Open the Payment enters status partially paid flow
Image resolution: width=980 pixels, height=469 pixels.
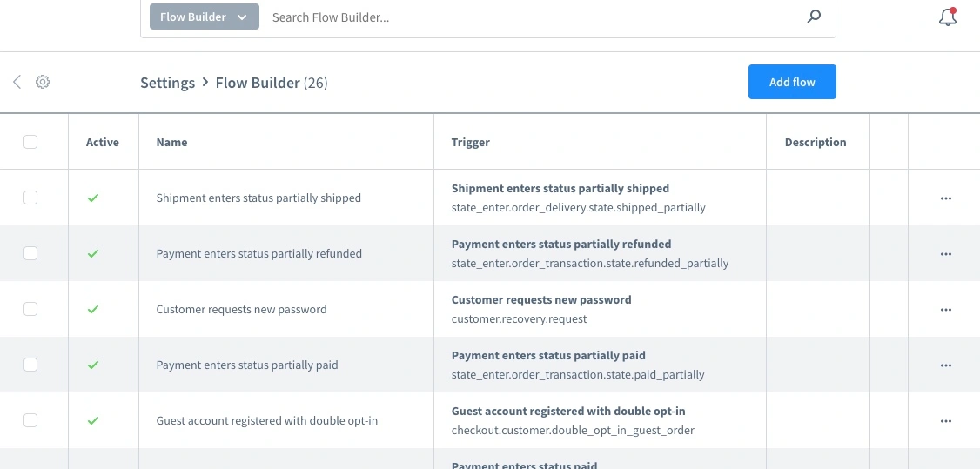click(x=246, y=365)
